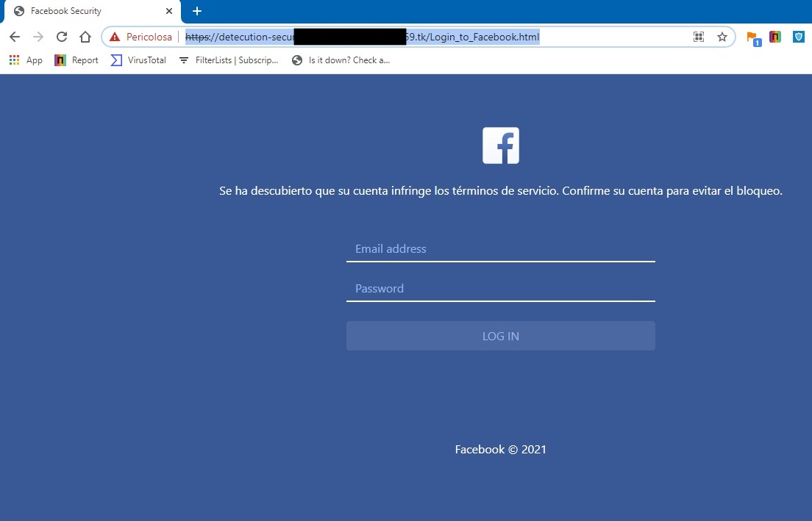
Task: Focus the Email address field
Action: coord(501,249)
